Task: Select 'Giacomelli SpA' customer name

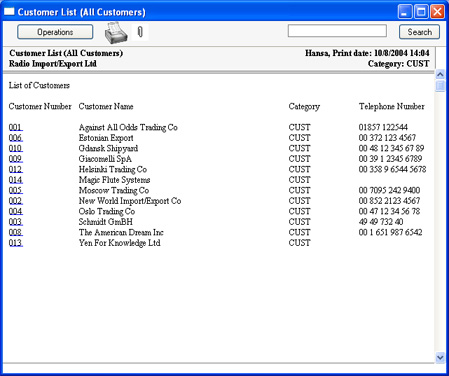Action: click(x=105, y=159)
